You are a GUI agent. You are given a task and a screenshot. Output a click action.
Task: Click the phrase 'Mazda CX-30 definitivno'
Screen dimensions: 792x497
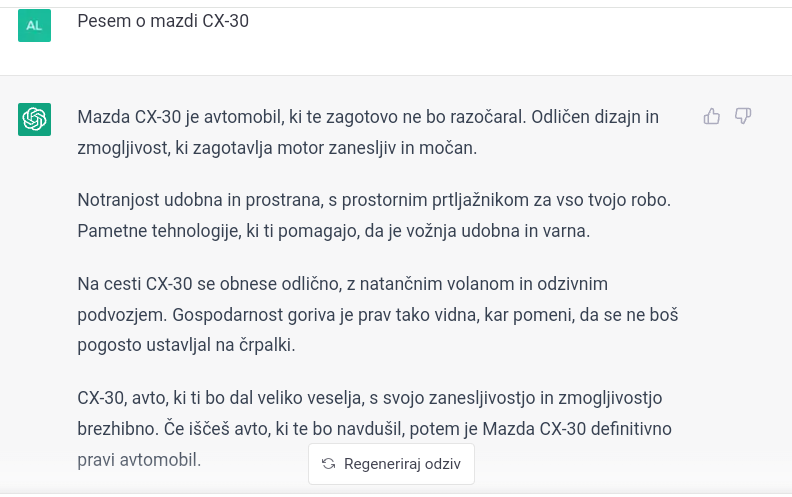(577, 428)
